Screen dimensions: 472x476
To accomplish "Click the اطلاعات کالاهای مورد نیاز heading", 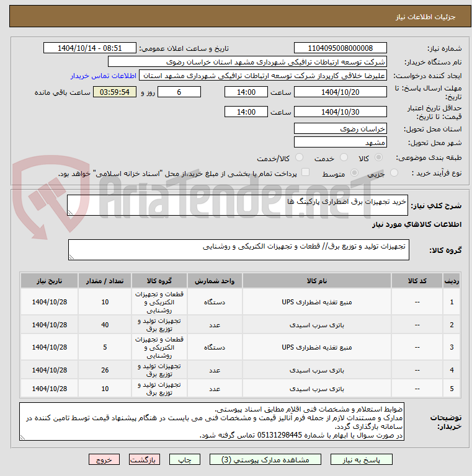I will coord(416,224).
